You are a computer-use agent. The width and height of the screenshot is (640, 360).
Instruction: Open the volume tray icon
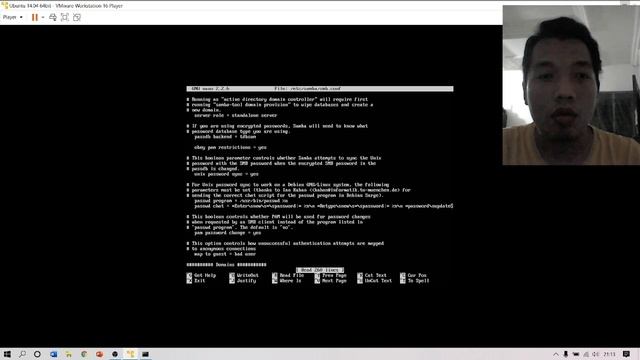[596, 354]
